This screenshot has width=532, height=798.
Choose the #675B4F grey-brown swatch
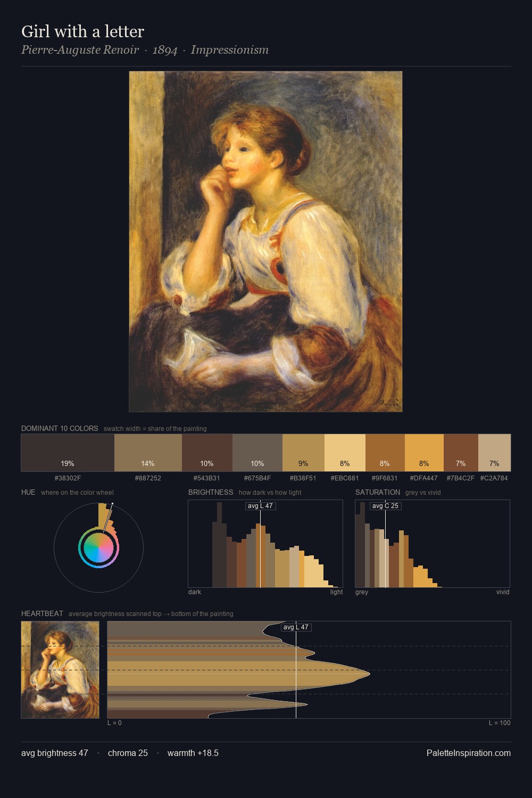(x=257, y=453)
